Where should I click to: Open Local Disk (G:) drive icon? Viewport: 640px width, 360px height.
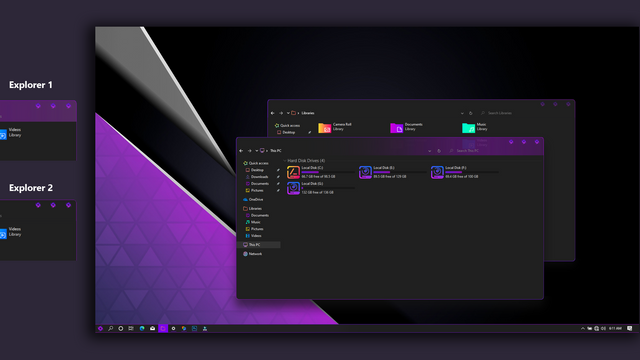[293, 188]
